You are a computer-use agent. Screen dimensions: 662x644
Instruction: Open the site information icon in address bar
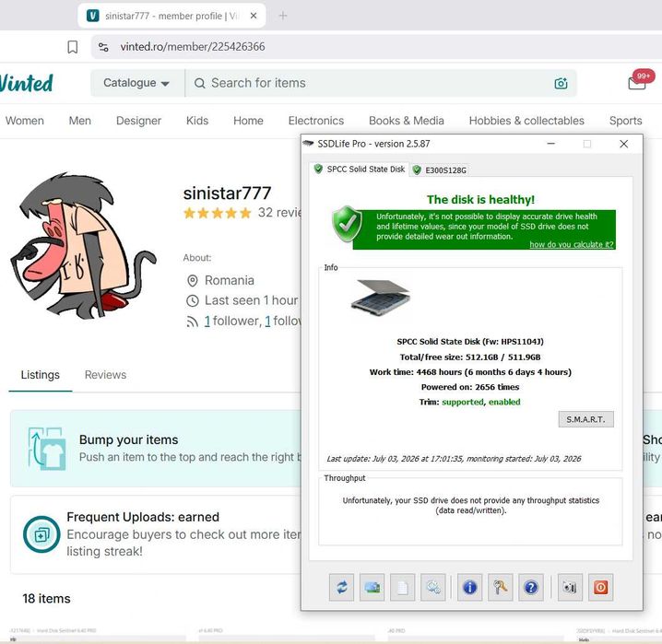tap(103, 47)
